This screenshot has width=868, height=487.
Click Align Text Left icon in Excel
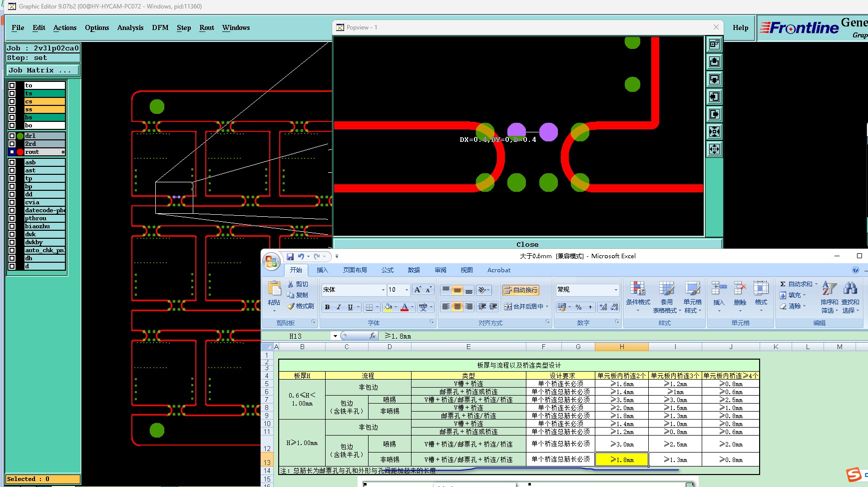click(445, 307)
